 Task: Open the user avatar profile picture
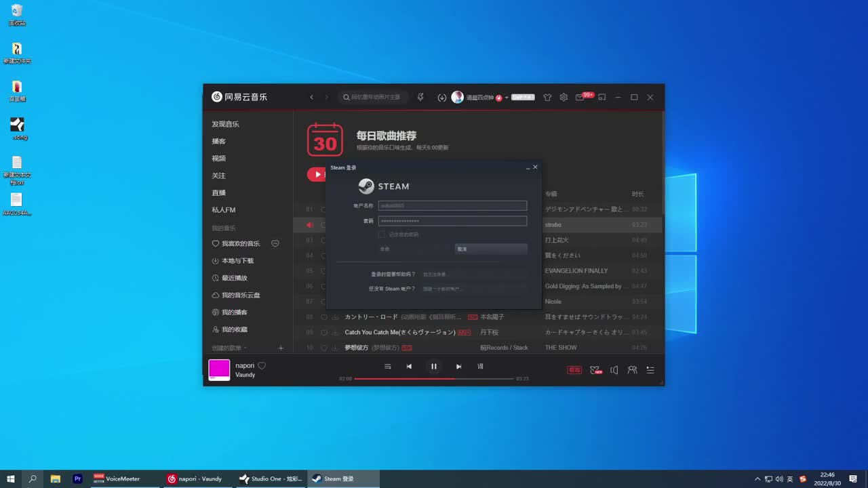click(458, 98)
